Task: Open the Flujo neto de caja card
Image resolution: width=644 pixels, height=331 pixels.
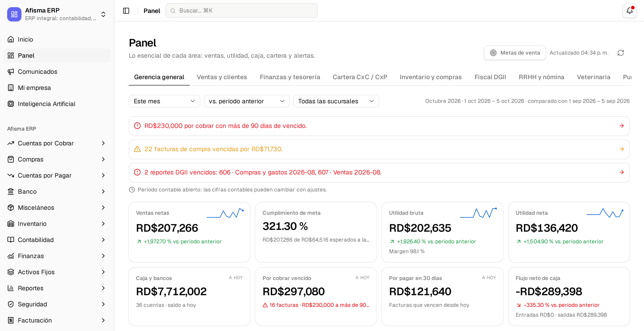Action: pyautogui.click(x=569, y=297)
